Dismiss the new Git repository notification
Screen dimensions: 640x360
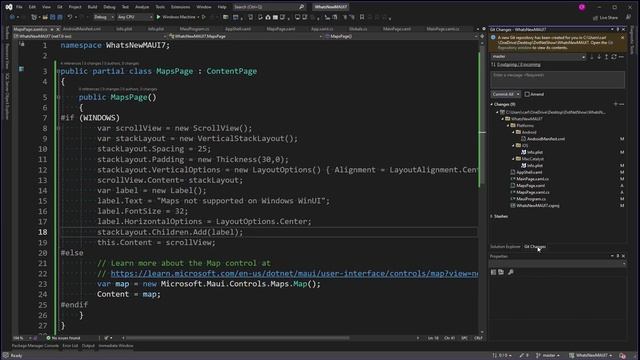point(622,38)
